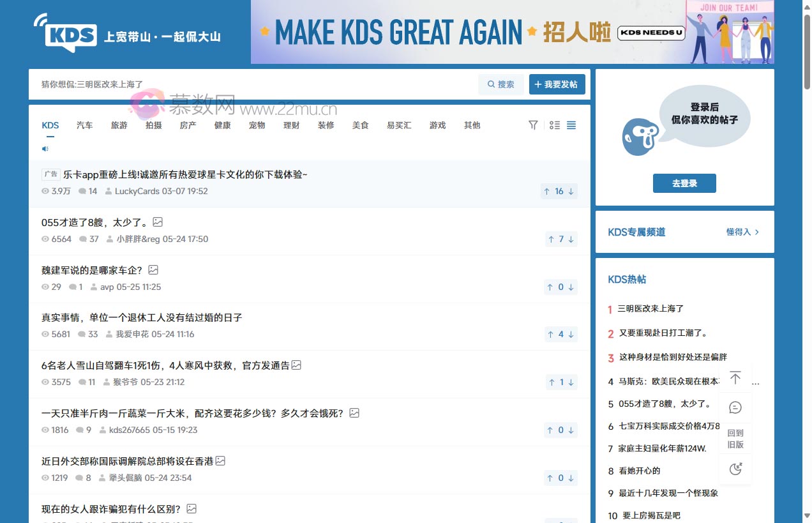Screen dimensions: 812x523
Task: Click the 去登录 login button
Action: pos(684,183)
